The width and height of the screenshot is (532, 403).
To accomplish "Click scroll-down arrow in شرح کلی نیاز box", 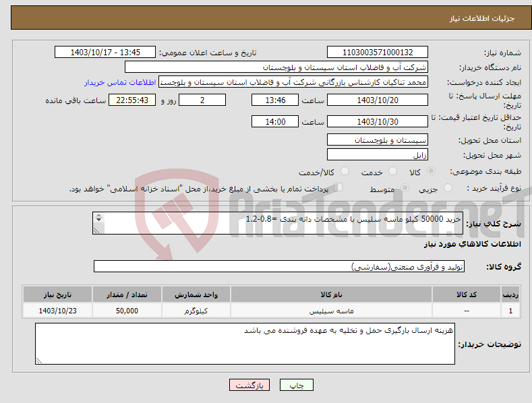I will (98, 220).
